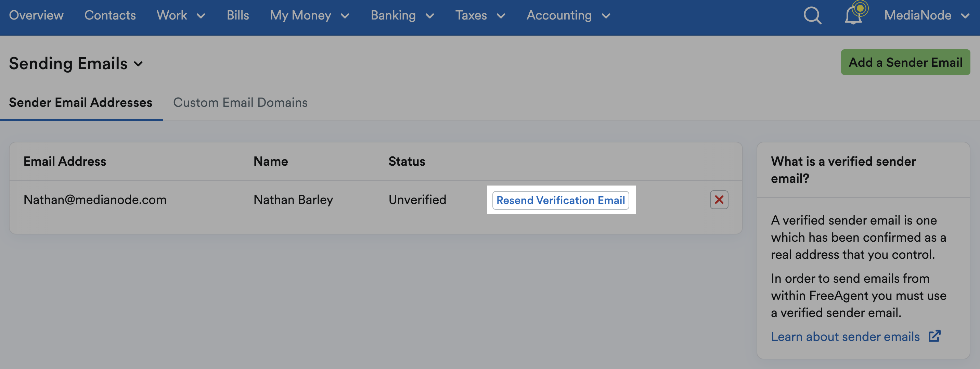Screen dimensions: 980x369
Task: Open the Contacts section
Action: tap(110, 15)
